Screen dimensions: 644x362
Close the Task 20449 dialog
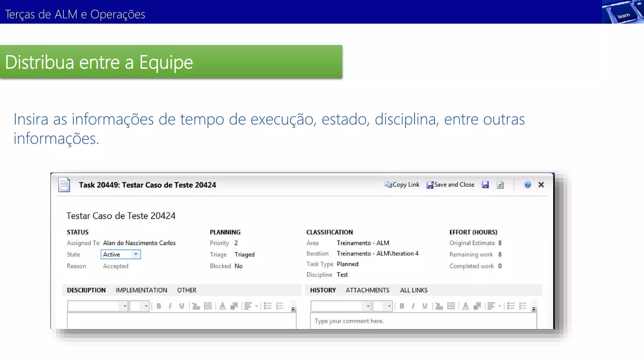click(x=541, y=185)
